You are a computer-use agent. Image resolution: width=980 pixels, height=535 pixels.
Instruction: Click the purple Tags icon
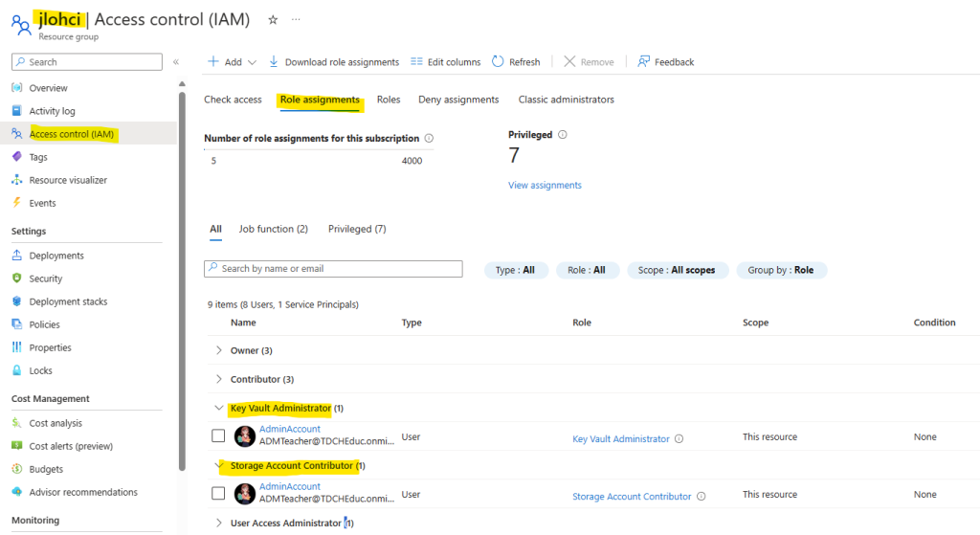(17, 157)
